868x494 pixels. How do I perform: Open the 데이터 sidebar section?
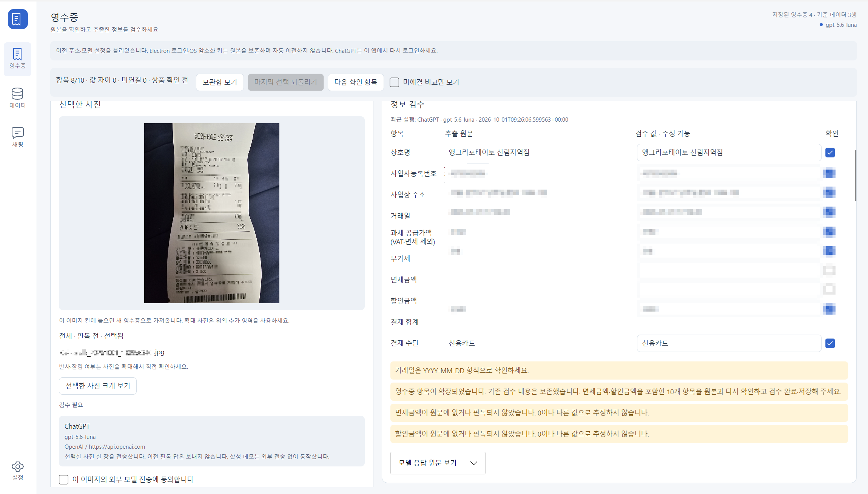click(18, 98)
